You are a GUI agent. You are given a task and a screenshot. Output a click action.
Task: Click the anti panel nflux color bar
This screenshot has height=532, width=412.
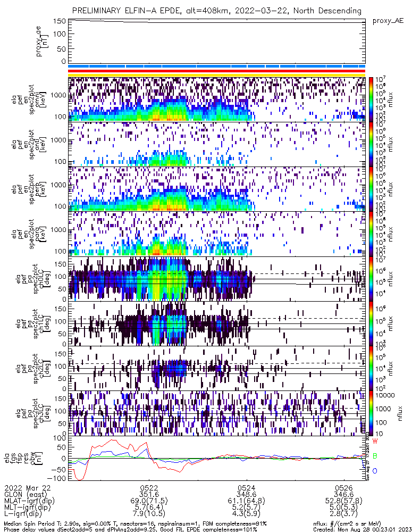[x=371, y=144]
